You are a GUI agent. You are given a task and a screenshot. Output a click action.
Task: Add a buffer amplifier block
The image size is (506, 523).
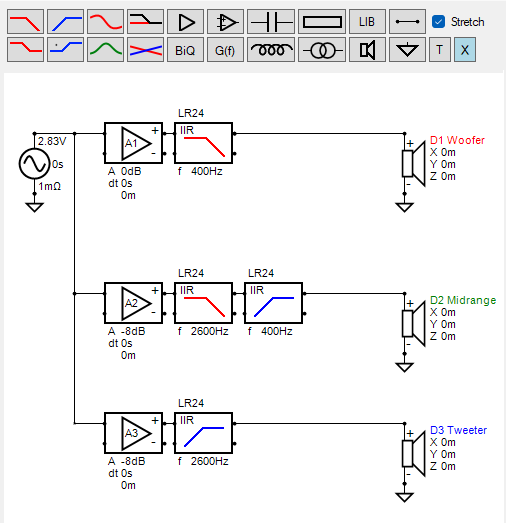pos(185,22)
